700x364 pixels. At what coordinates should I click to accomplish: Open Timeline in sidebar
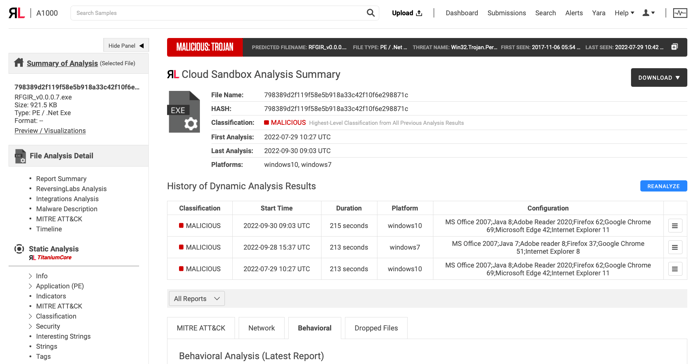49,229
